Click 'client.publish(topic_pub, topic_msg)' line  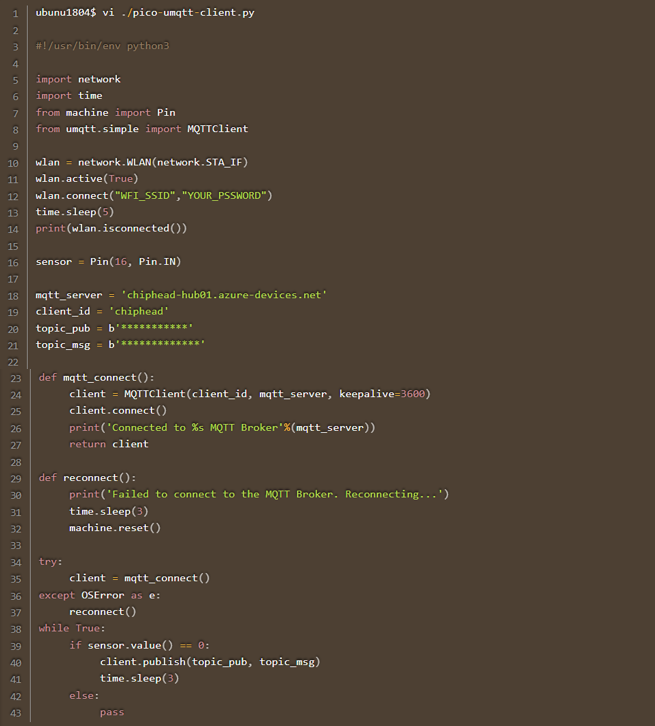point(210,662)
